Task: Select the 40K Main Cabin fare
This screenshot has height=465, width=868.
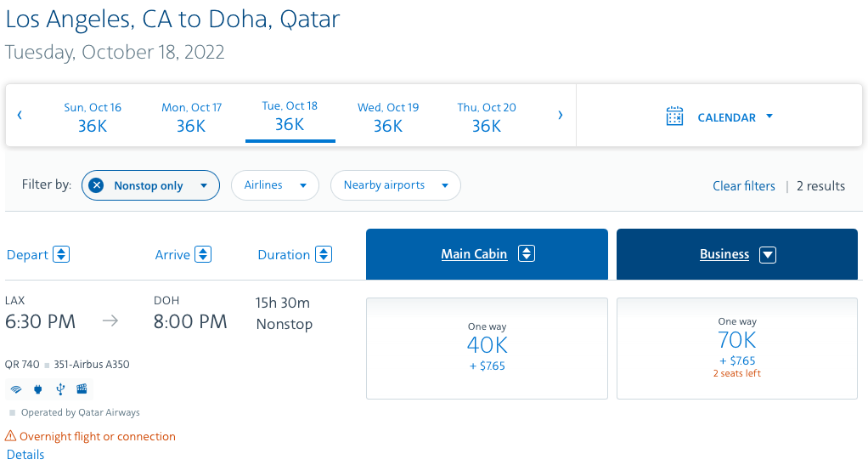Action: [x=487, y=348]
